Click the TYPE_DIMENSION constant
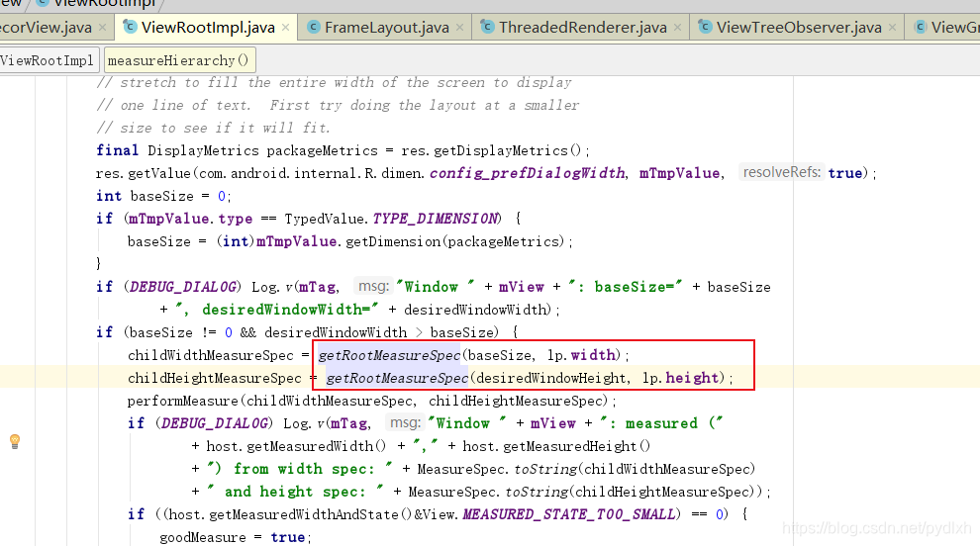Screen dimensions: 980x546 (x=437, y=219)
